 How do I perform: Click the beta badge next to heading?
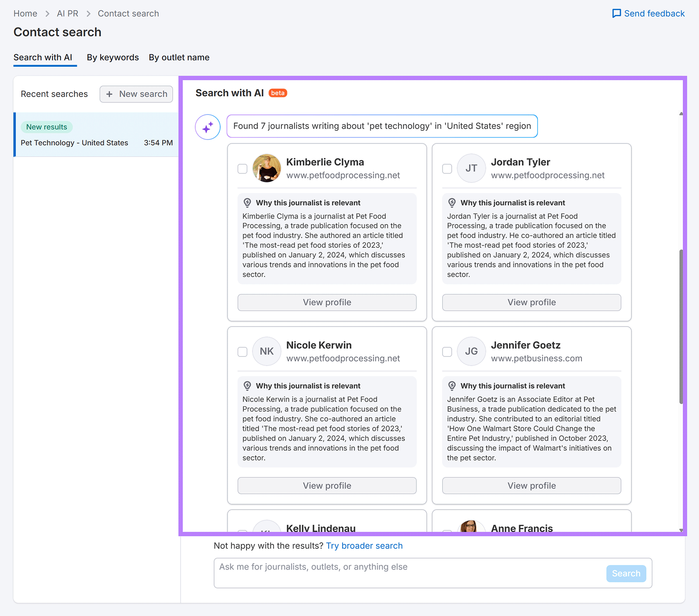point(277,93)
